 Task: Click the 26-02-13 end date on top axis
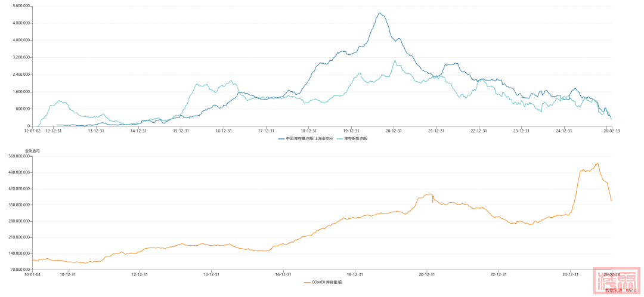coord(611,131)
